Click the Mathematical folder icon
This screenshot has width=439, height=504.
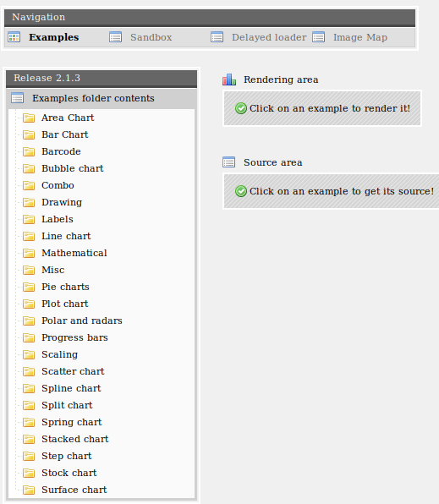pyautogui.click(x=29, y=254)
